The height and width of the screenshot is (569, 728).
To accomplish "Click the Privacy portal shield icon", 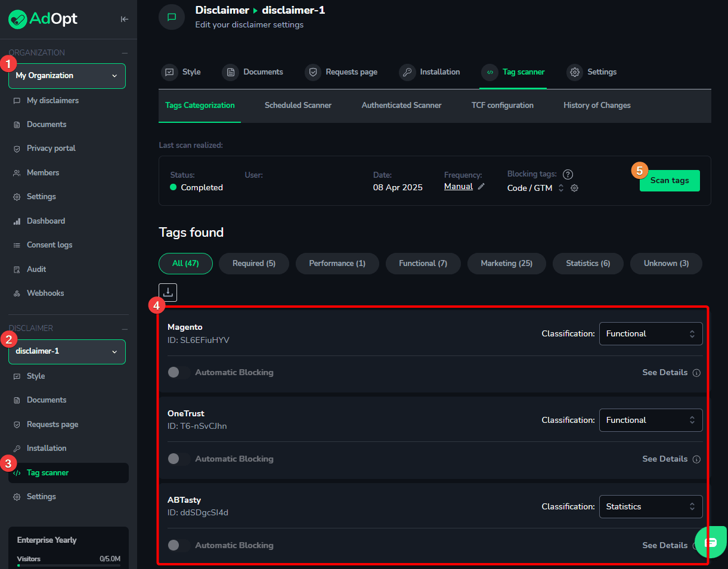I will click(x=17, y=149).
